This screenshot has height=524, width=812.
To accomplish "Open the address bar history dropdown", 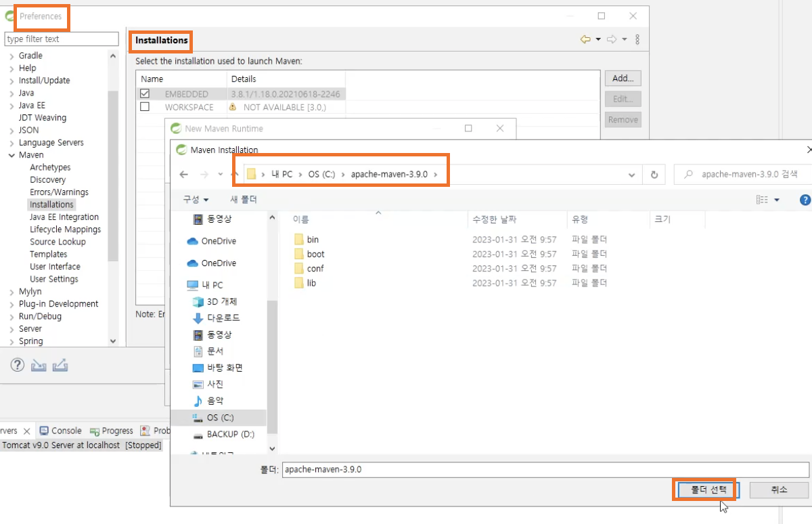I will coord(632,175).
